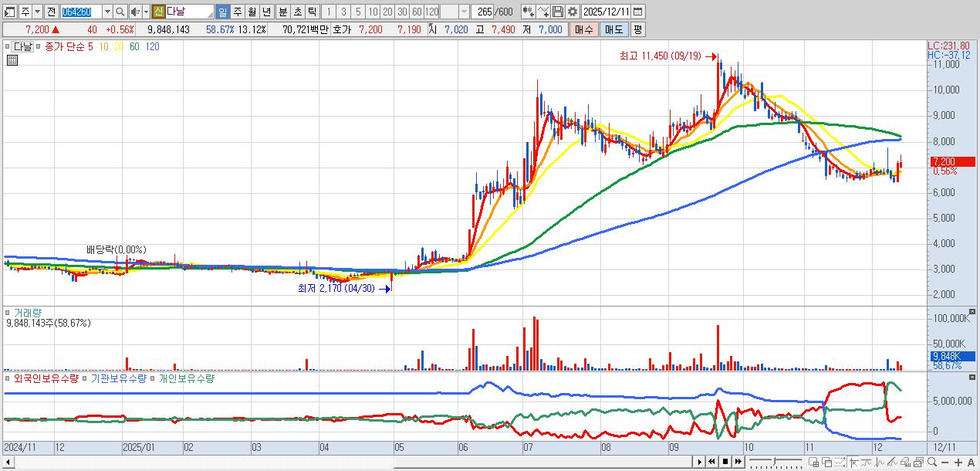Click the magnifier zoom icon in bottom toolbar
The height and width of the screenshot is (471, 980).
pos(932,463)
